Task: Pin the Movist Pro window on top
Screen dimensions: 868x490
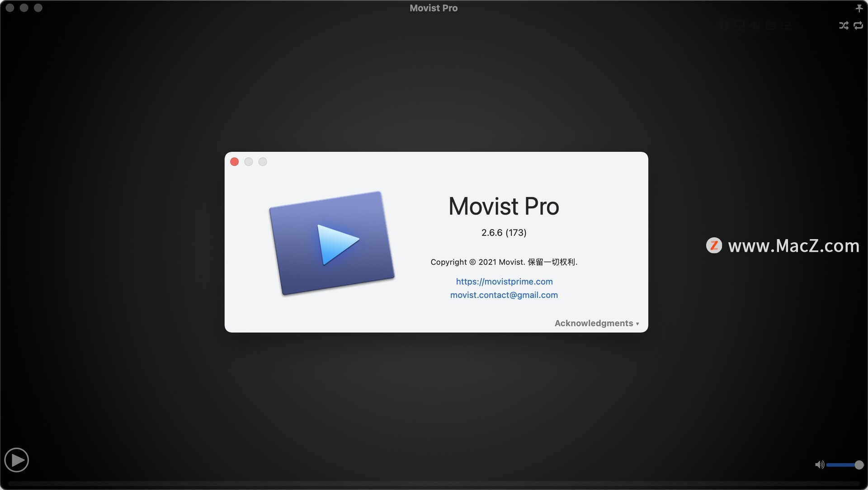Action: (859, 8)
